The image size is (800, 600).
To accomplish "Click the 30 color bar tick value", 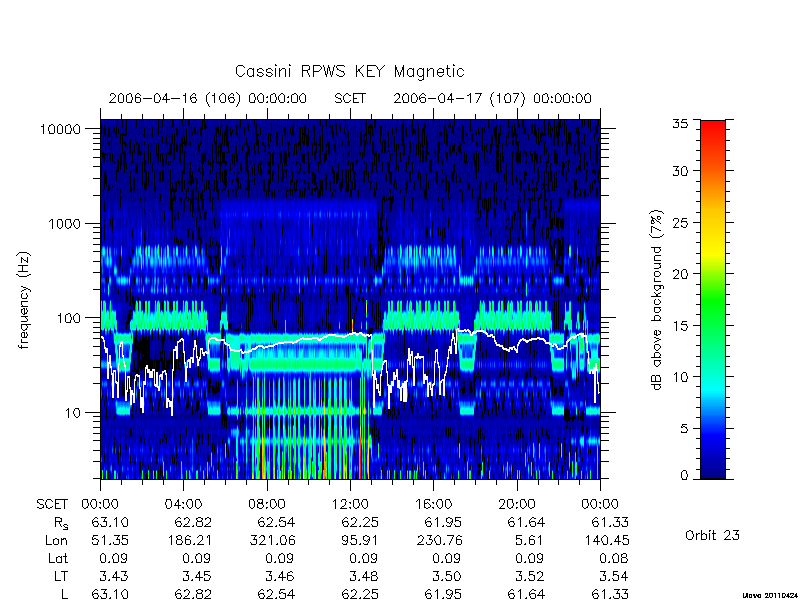I will point(680,171).
